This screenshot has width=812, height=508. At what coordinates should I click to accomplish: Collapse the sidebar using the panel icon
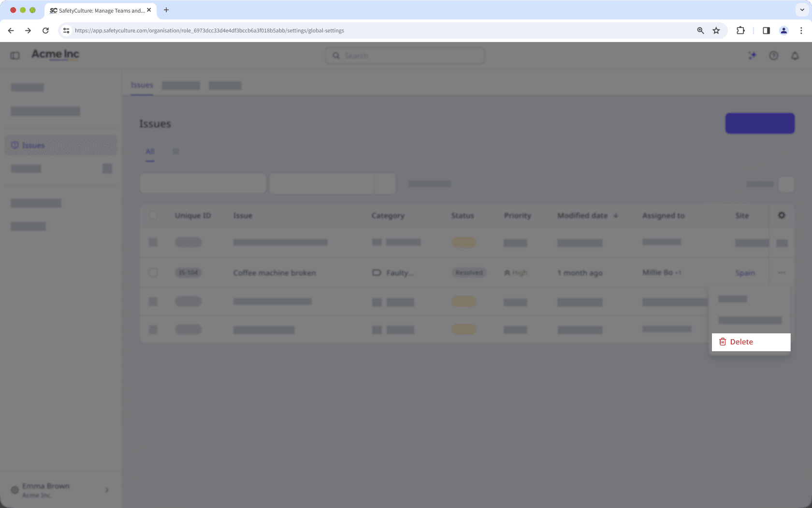(14, 55)
